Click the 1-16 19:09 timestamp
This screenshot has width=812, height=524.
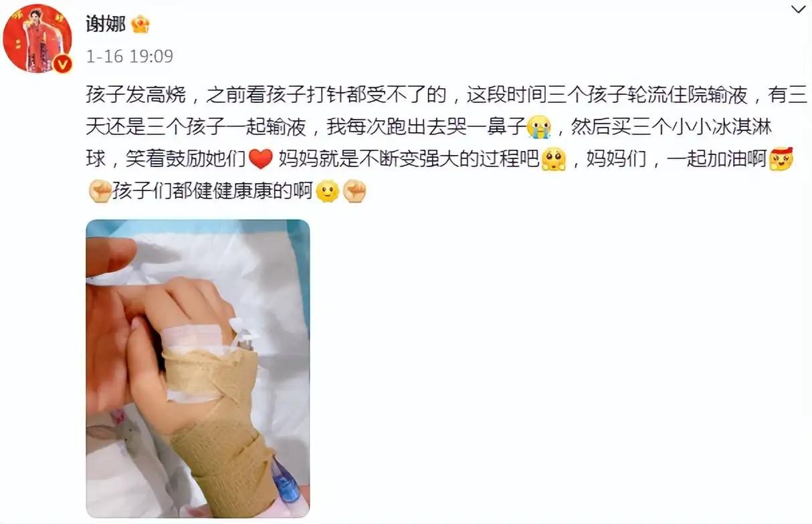pos(129,56)
